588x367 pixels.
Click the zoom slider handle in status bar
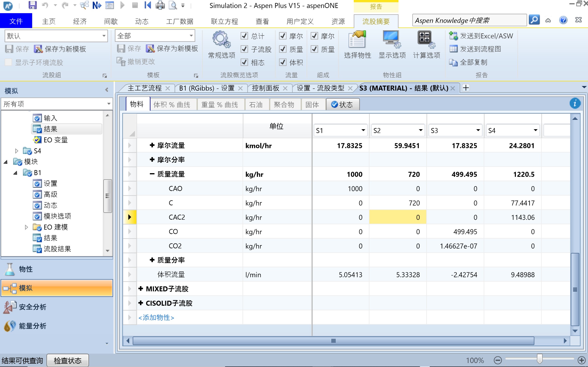tap(539, 359)
